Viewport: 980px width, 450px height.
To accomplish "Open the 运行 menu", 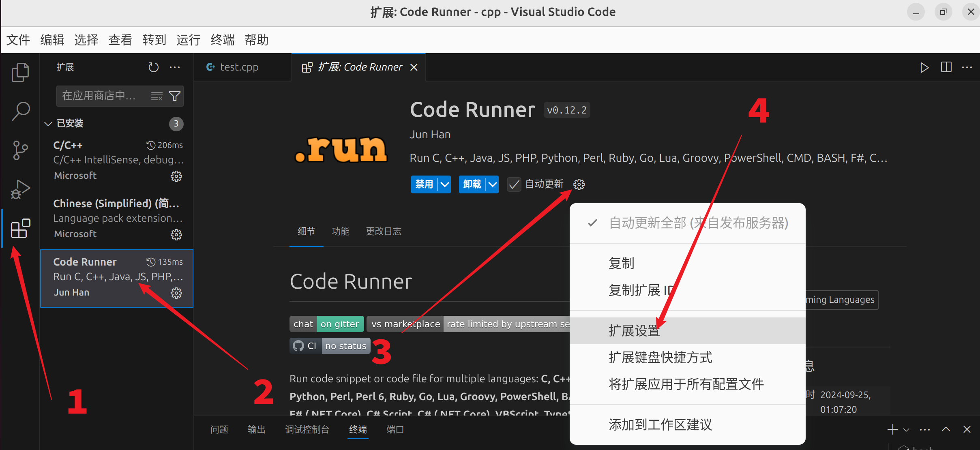I will tap(188, 40).
